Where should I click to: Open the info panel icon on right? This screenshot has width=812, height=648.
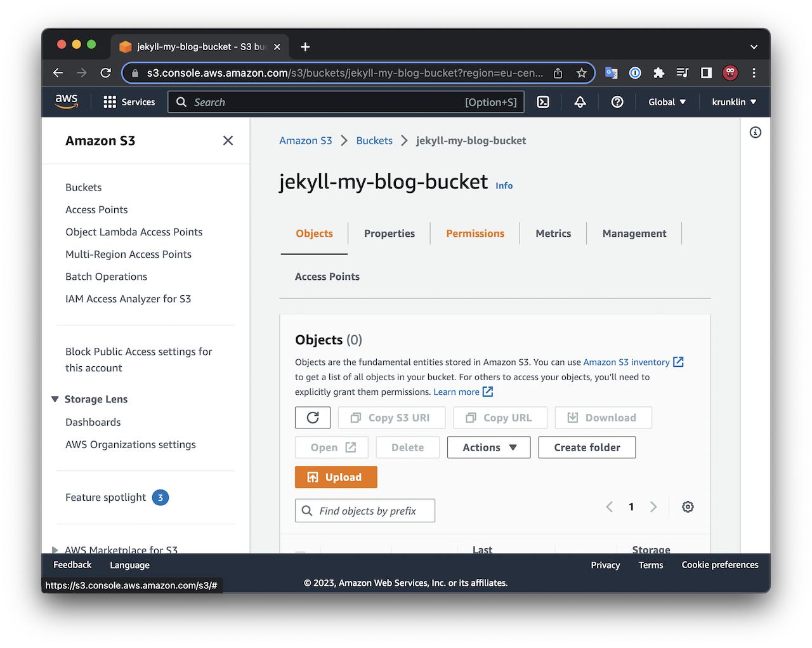755,133
